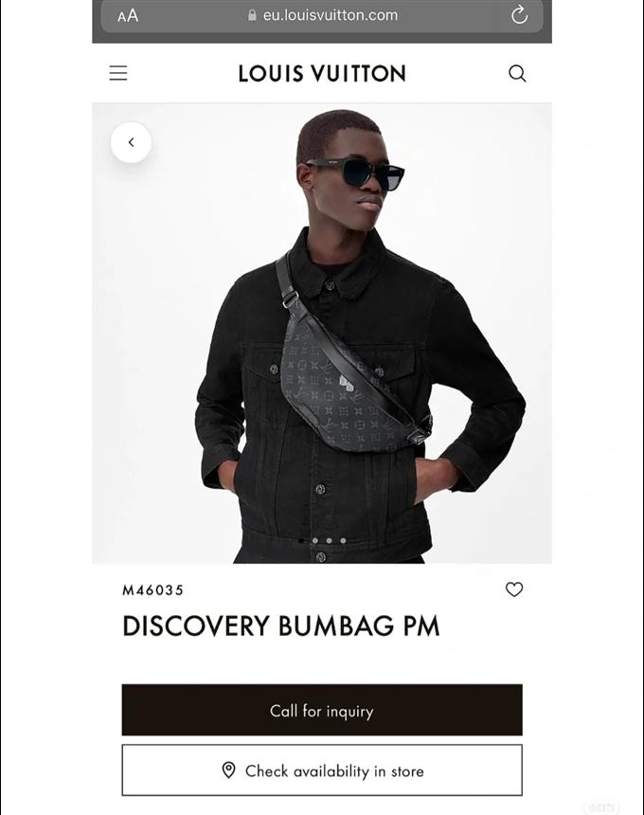Tap the search magnifier icon
The height and width of the screenshot is (815, 644).
click(x=517, y=73)
